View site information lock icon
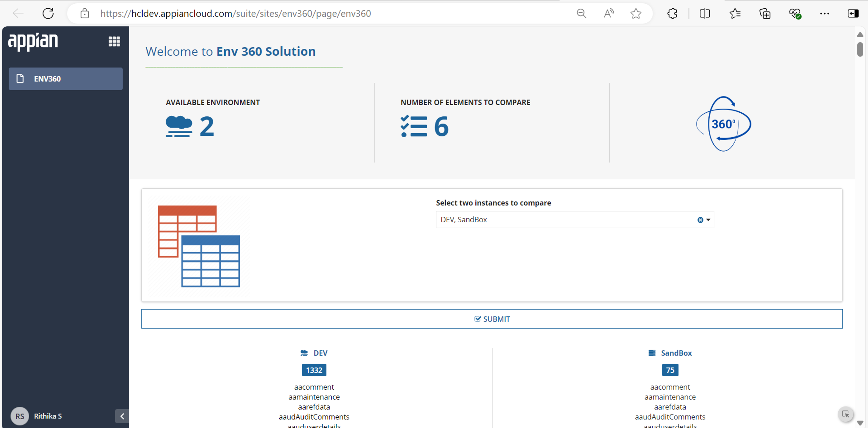The image size is (868, 428). tap(85, 14)
